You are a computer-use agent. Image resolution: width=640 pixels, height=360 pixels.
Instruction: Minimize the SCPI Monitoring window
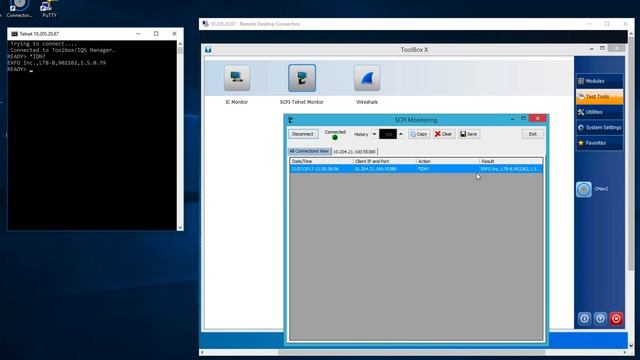tap(512, 118)
